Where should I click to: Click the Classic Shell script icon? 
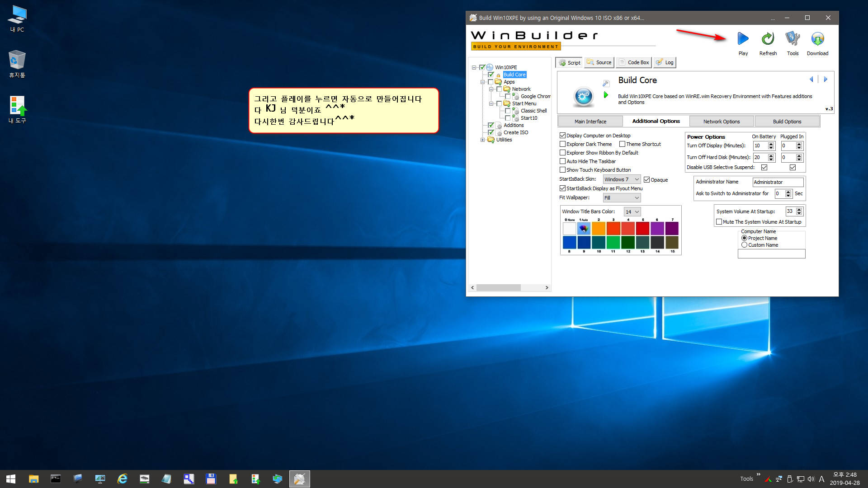pos(515,111)
